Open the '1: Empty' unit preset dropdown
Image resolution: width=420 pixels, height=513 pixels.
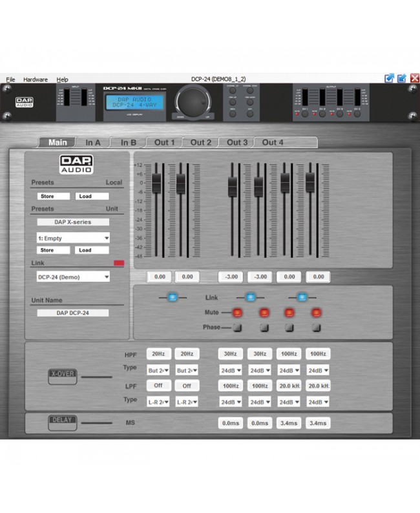pyautogui.click(x=73, y=238)
